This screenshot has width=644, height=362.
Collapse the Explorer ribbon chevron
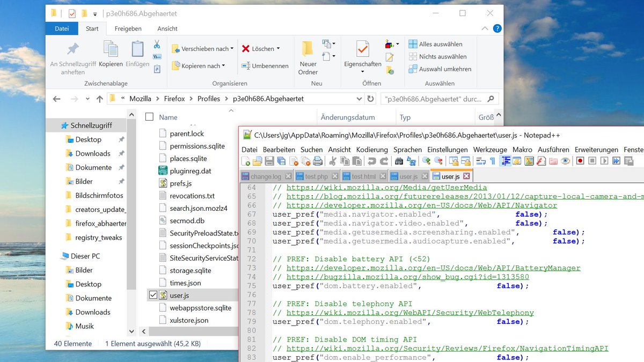click(x=485, y=29)
